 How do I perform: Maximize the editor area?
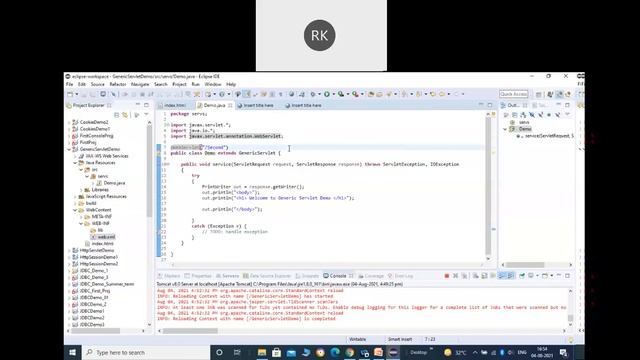[x=490, y=105]
